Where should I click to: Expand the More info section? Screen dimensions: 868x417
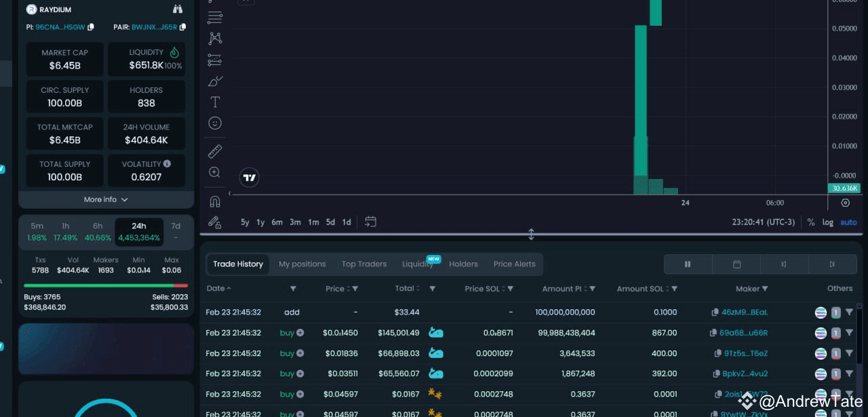(106, 199)
